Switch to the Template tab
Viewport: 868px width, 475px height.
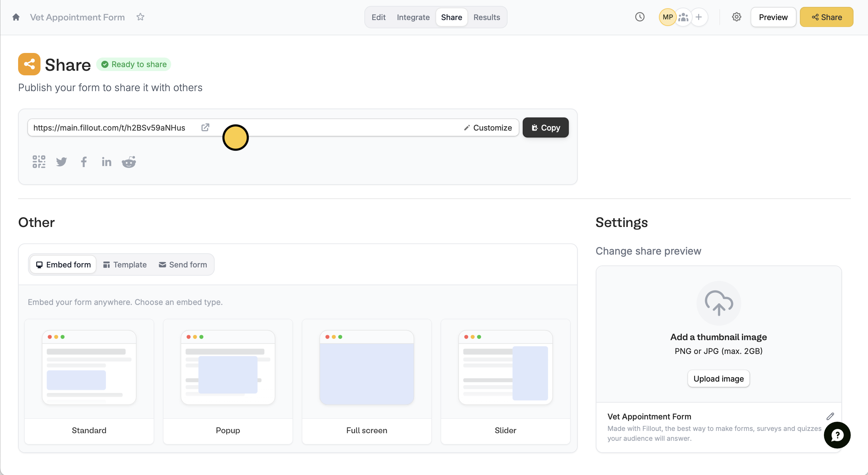click(125, 264)
